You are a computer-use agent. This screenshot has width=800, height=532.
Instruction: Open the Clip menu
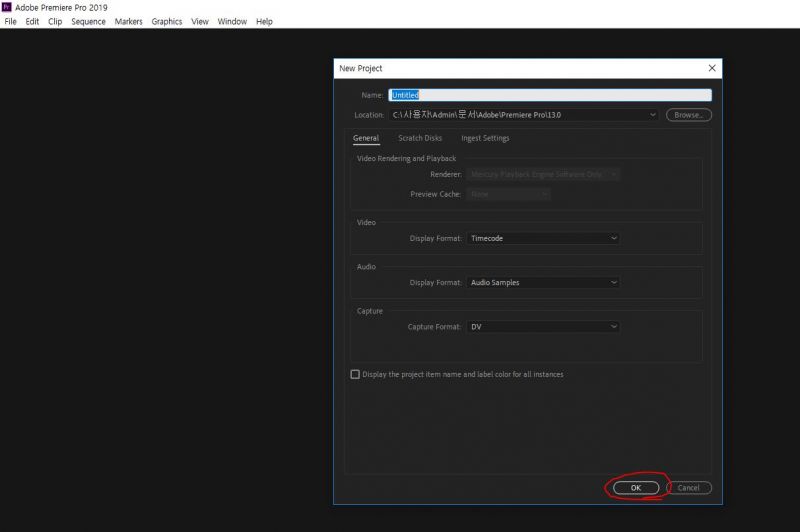tap(55, 21)
